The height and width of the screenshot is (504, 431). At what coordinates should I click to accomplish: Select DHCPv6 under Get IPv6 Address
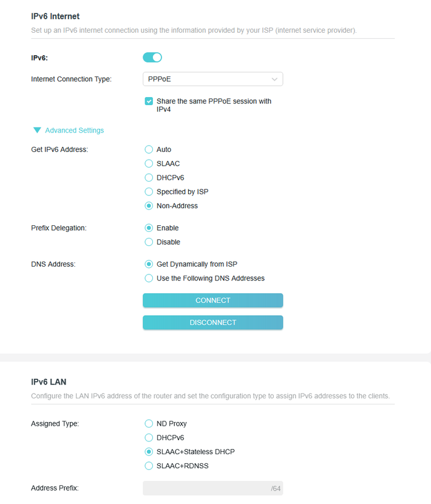(149, 178)
